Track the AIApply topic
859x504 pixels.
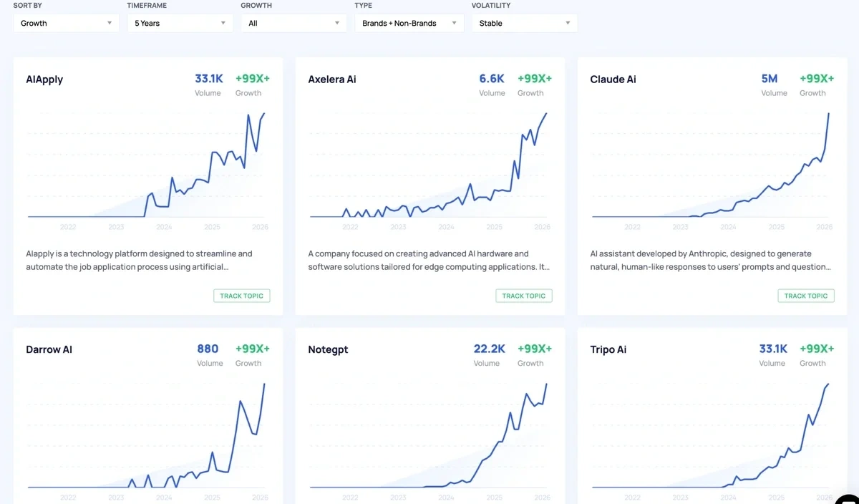coord(241,296)
